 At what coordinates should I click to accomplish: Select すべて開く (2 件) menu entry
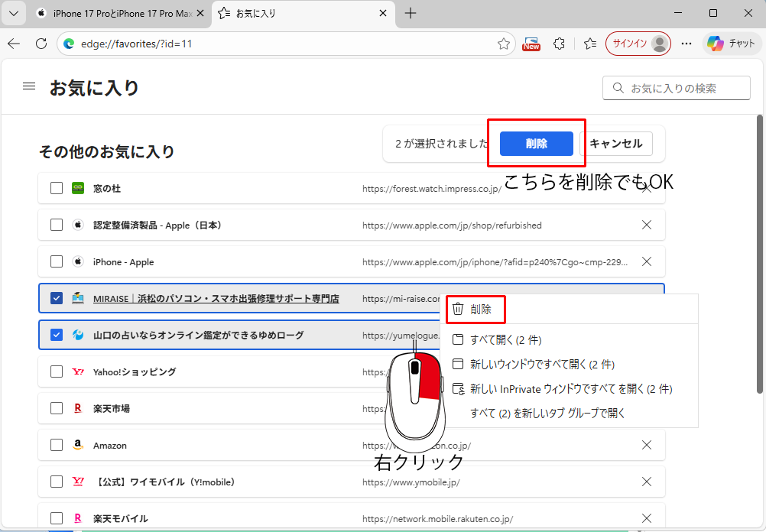pyautogui.click(x=505, y=340)
